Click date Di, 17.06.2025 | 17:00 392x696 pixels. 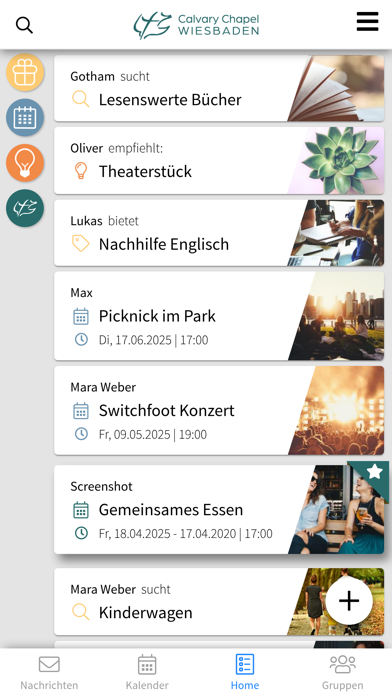[x=154, y=340]
